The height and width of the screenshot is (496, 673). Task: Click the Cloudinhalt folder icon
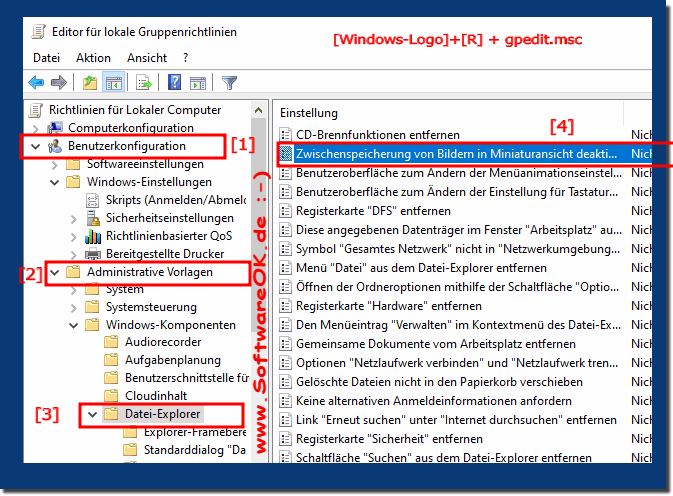[x=111, y=396]
